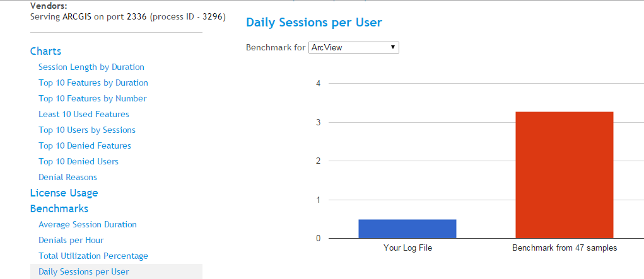Viewport: 644px width, 279px height.
Task: Click the red benchmark samples bar
Action: click(564, 174)
